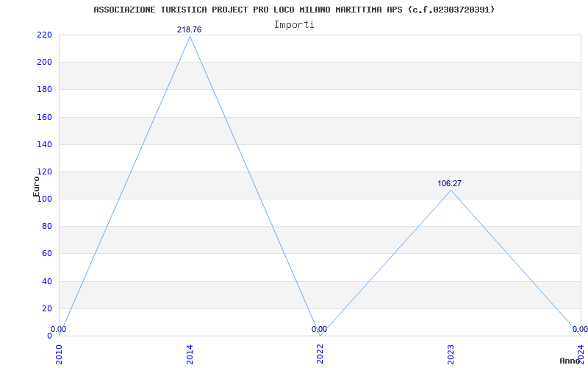Click the 220 y-axis tick label
This screenshot has width=588, height=368.
(44, 35)
